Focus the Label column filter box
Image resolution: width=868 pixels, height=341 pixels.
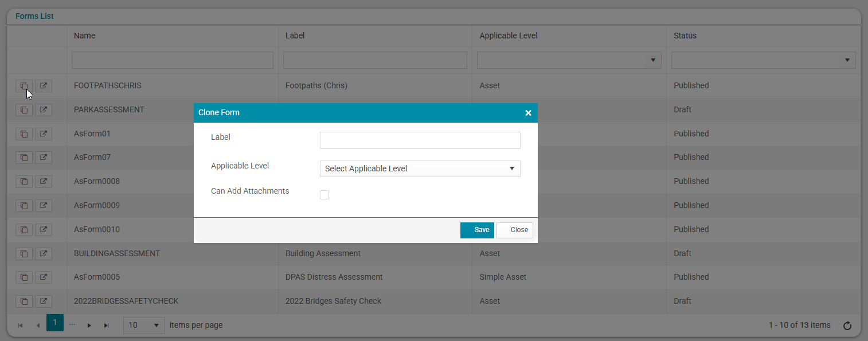[376, 60]
